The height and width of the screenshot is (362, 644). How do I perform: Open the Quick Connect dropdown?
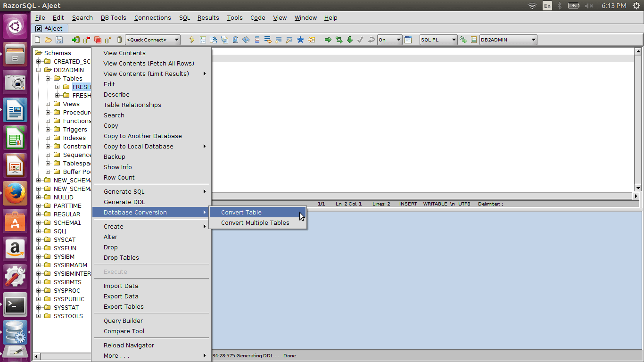coord(153,40)
